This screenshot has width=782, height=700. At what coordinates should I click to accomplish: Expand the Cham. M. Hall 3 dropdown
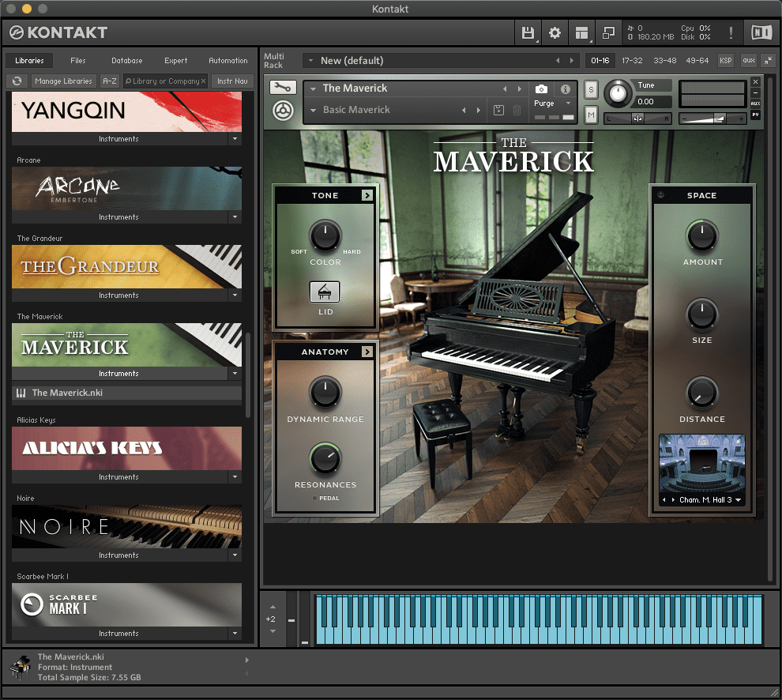click(738, 500)
